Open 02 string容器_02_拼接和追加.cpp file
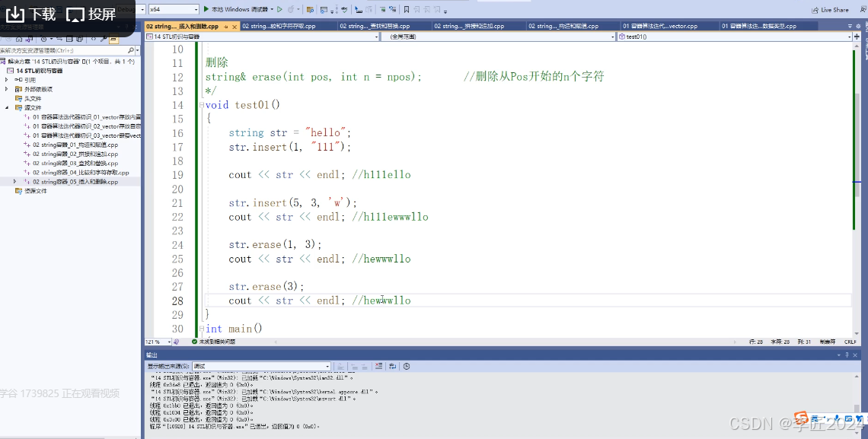This screenshot has height=439, width=868. [x=71, y=154]
